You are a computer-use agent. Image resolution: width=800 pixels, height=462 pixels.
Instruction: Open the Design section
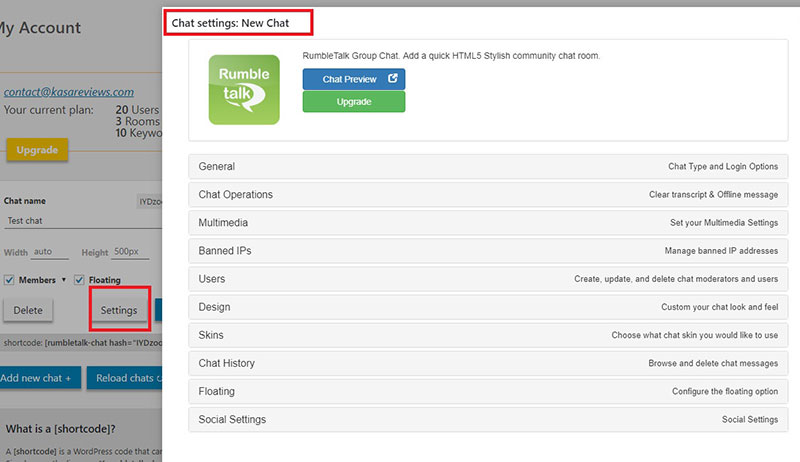488,307
